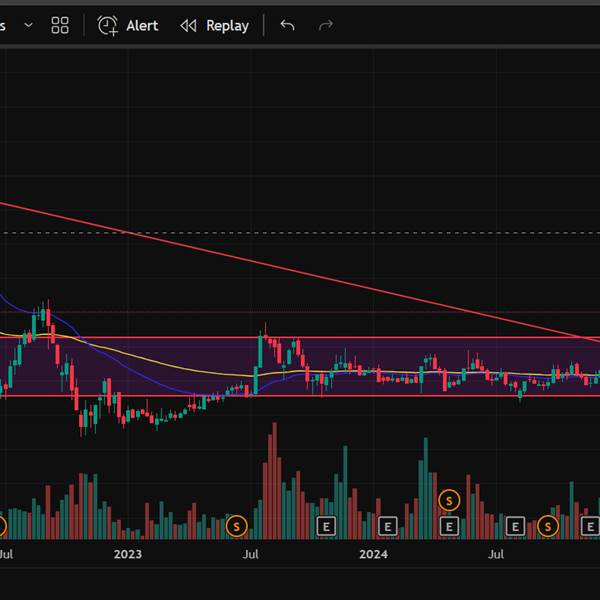Undo the last chart action
600x600 pixels.
point(287,25)
